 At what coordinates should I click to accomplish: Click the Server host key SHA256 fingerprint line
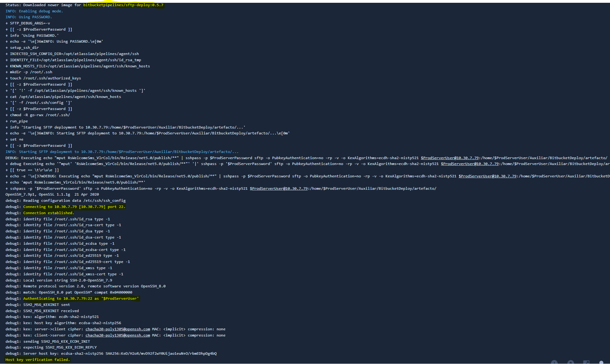point(111,353)
